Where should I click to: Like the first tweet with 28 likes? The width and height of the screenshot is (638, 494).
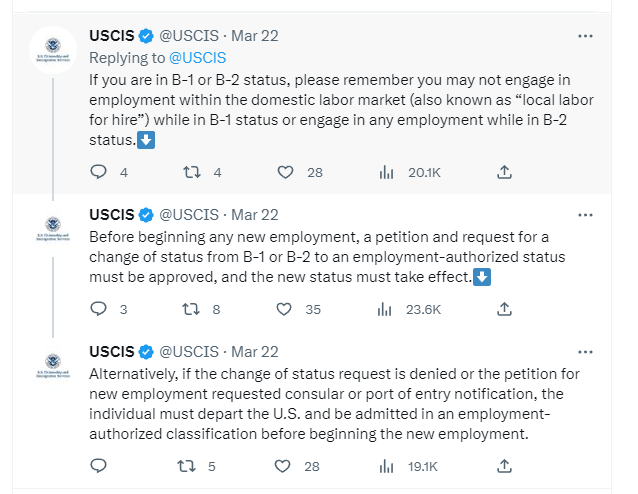click(285, 172)
